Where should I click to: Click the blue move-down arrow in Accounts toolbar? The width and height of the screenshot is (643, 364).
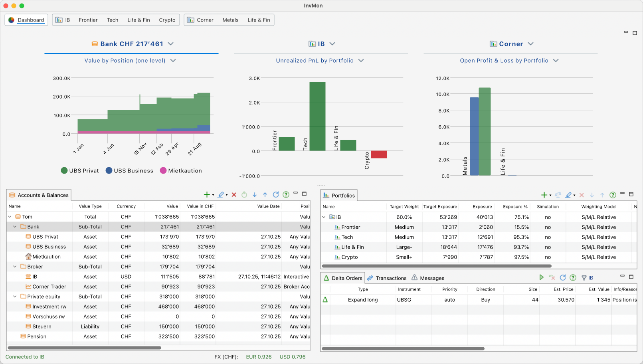(255, 195)
